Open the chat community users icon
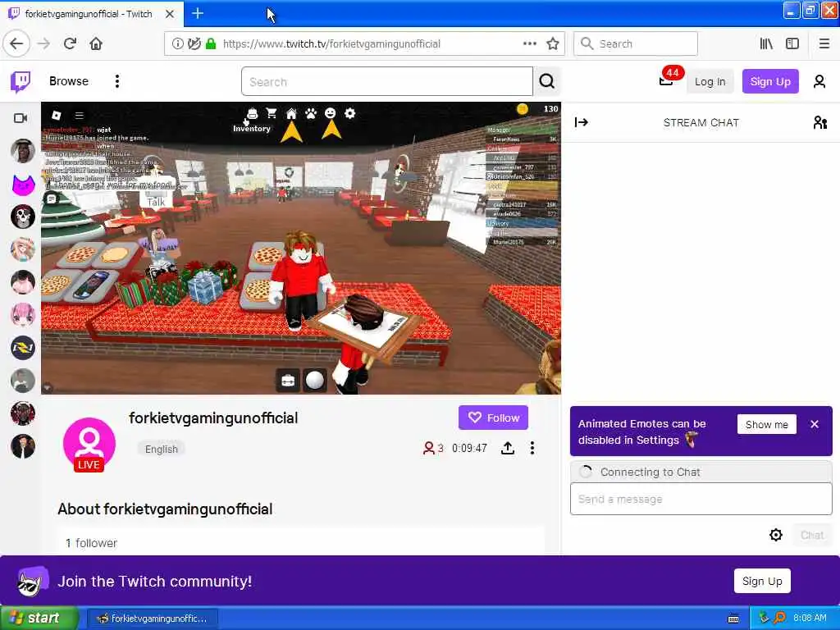Image resolution: width=840 pixels, height=630 pixels. [x=820, y=123]
